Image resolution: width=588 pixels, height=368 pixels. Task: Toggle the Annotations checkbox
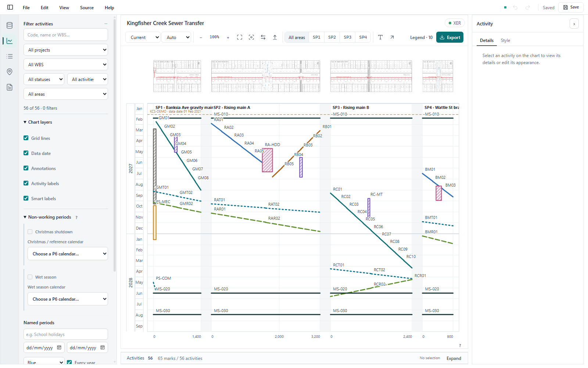[26, 168]
